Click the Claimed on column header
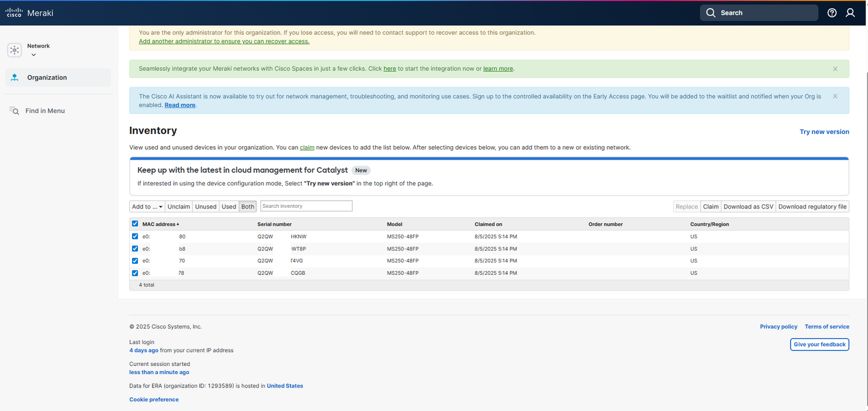 point(488,224)
